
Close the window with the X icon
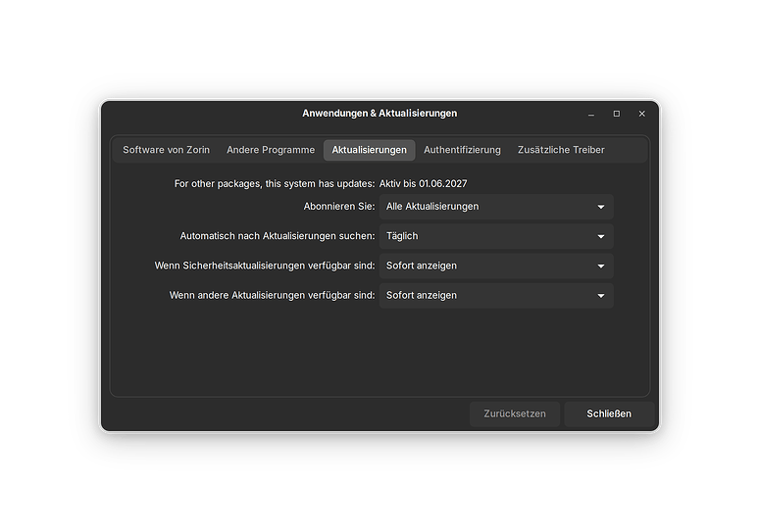(641, 114)
